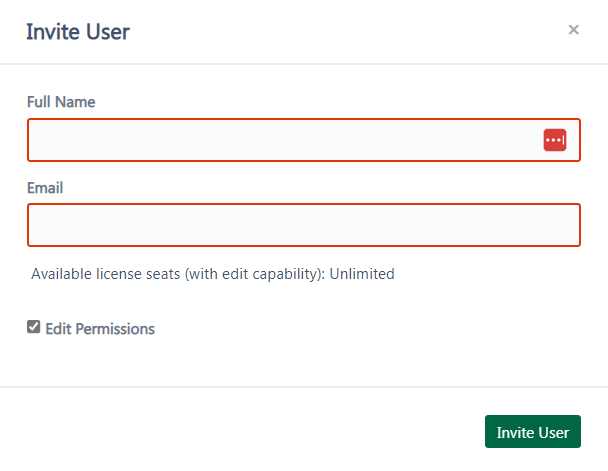Submit with the green Invite User button
This screenshot has width=608, height=471.
click(533, 431)
